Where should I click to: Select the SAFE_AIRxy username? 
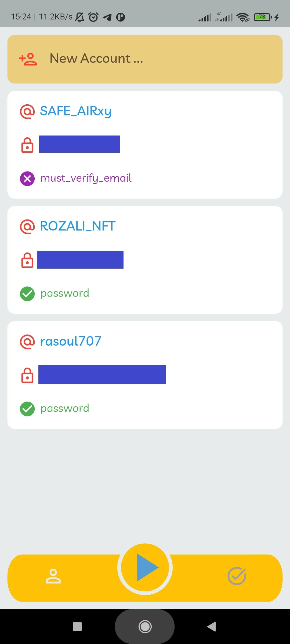[x=76, y=111]
